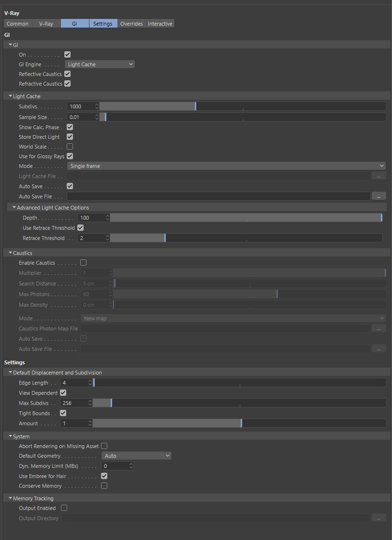Disable Reflective Caustics checkbox

(x=68, y=74)
